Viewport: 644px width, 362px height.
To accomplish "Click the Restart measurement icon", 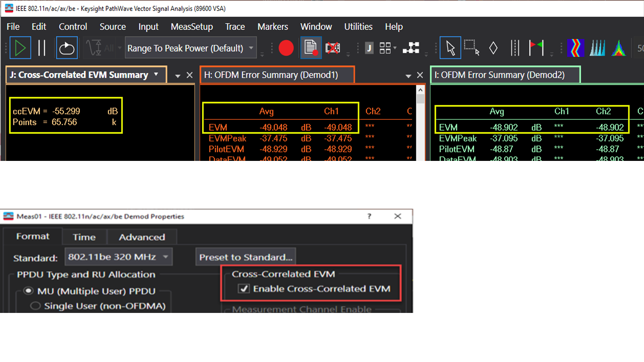I will click(67, 48).
